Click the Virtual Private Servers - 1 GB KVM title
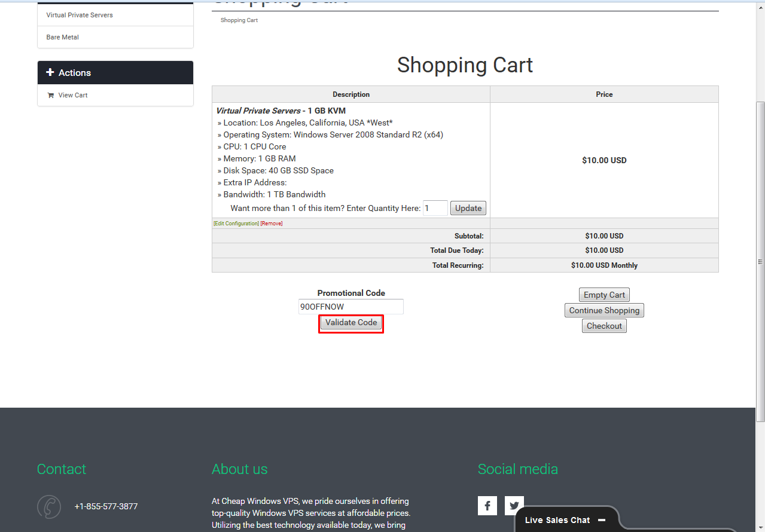Screen dimensions: 765x532 point(281,111)
